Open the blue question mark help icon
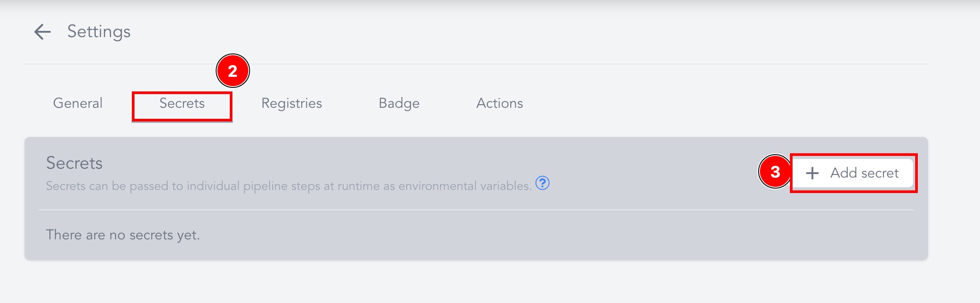 point(542,182)
